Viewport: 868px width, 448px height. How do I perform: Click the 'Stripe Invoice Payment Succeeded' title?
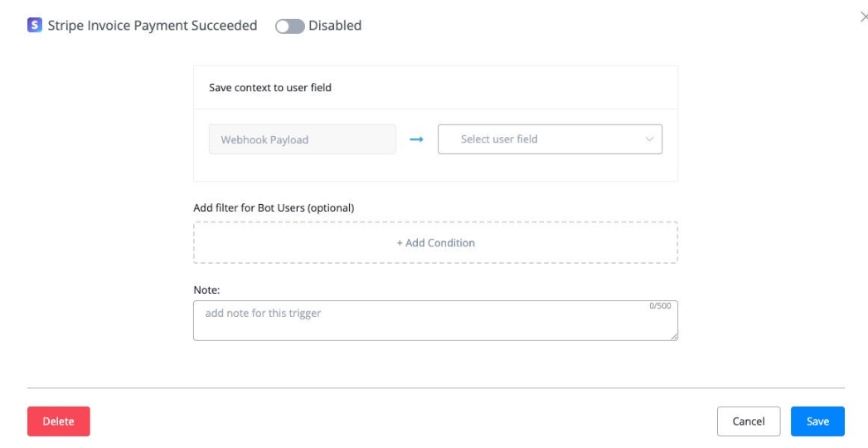coord(153,26)
